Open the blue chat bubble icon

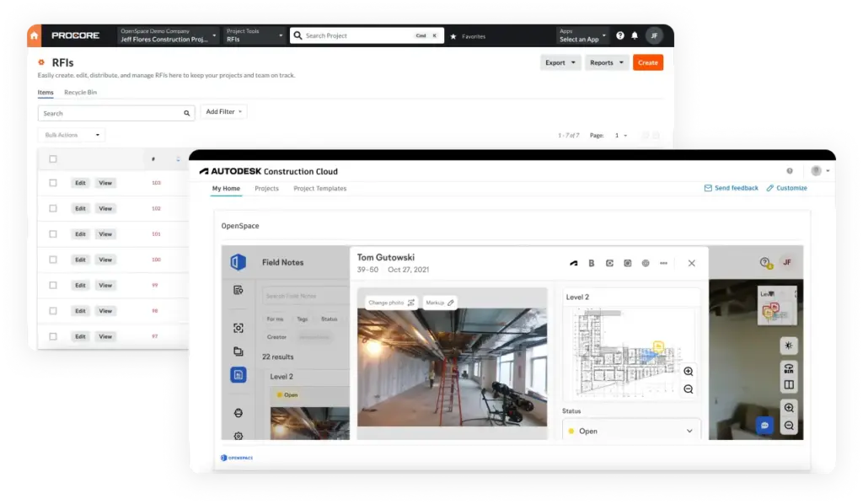[x=764, y=426]
